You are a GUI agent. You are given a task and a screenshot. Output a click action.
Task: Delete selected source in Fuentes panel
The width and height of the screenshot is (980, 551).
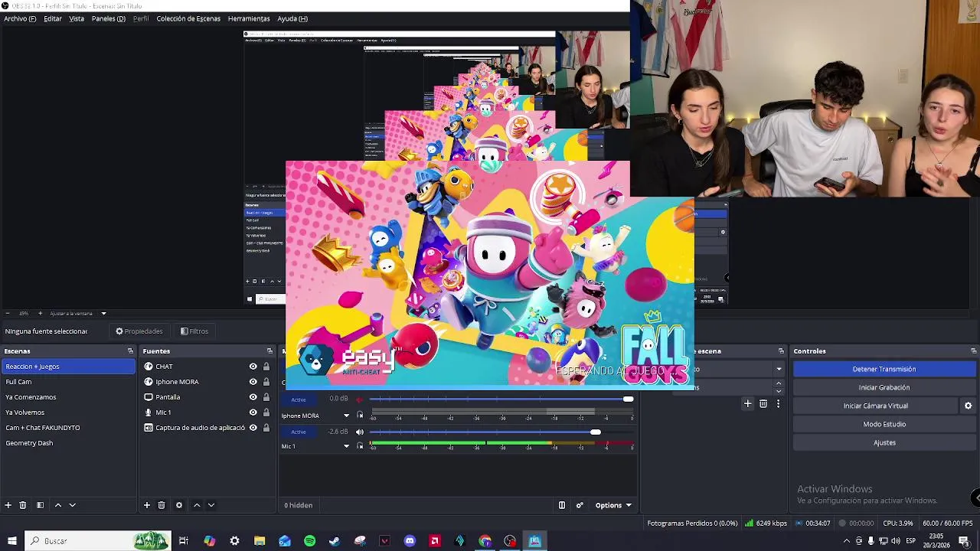pos(161,505)
